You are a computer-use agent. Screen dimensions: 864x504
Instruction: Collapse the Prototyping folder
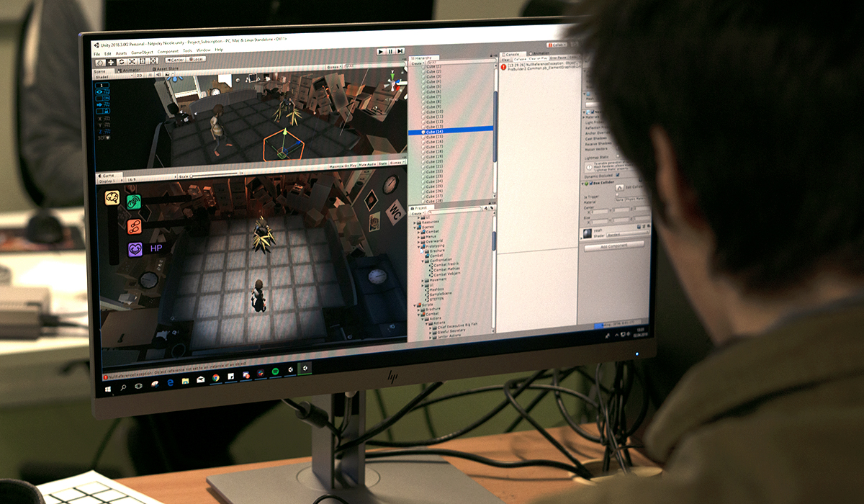(x=418, y=246)
